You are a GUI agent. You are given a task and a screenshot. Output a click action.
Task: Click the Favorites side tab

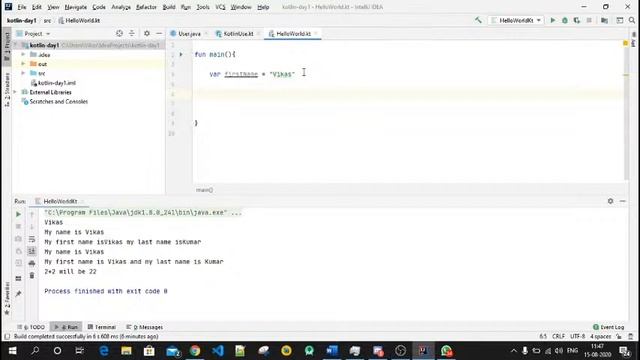[x=7, y=298]
